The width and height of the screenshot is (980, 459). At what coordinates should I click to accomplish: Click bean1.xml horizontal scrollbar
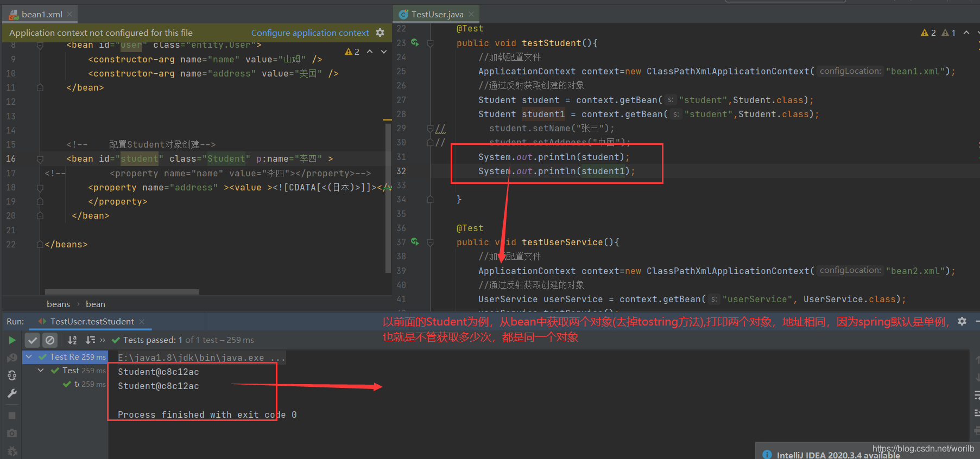click(x=122, y=292)
